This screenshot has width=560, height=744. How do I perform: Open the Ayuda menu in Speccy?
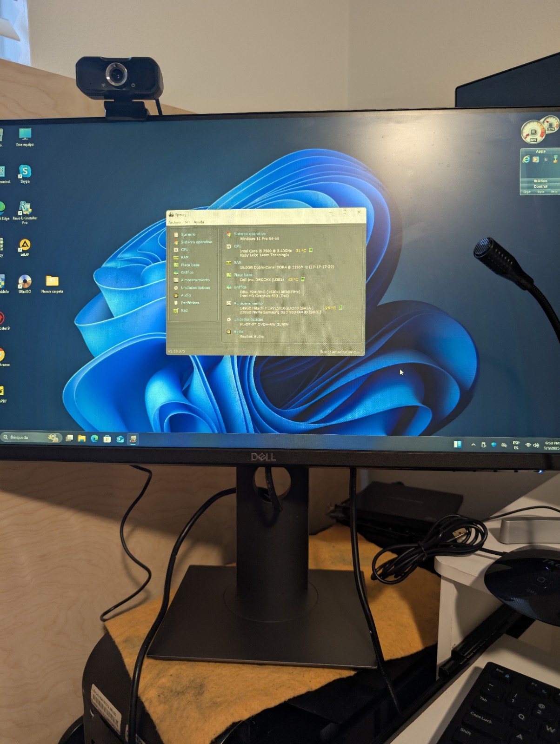coord(199,222)
